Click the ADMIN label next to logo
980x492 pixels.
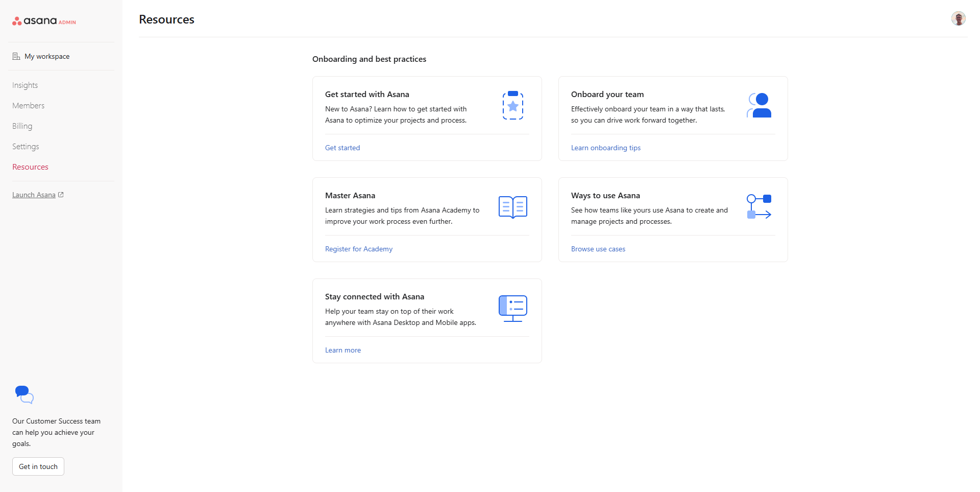(x=67, y=22)
